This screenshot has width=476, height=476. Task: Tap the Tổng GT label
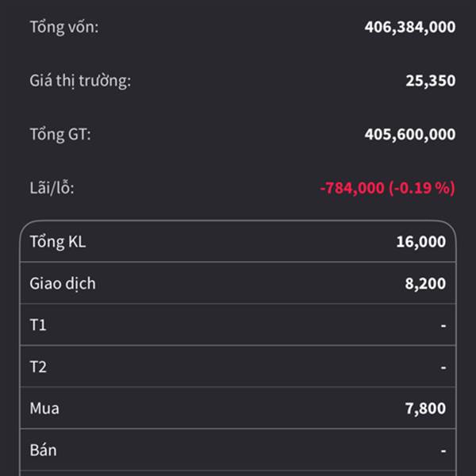tap(60, 135)
